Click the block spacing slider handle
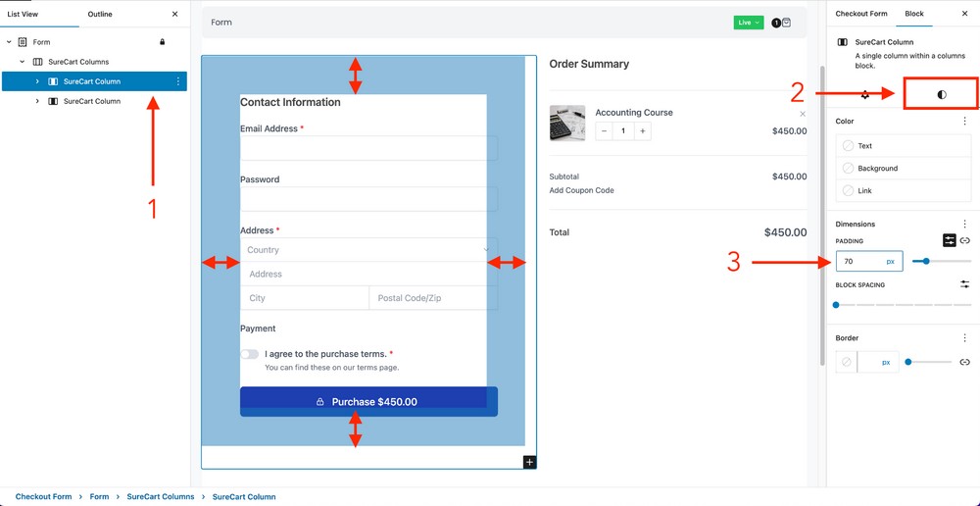 pos(836,305)
